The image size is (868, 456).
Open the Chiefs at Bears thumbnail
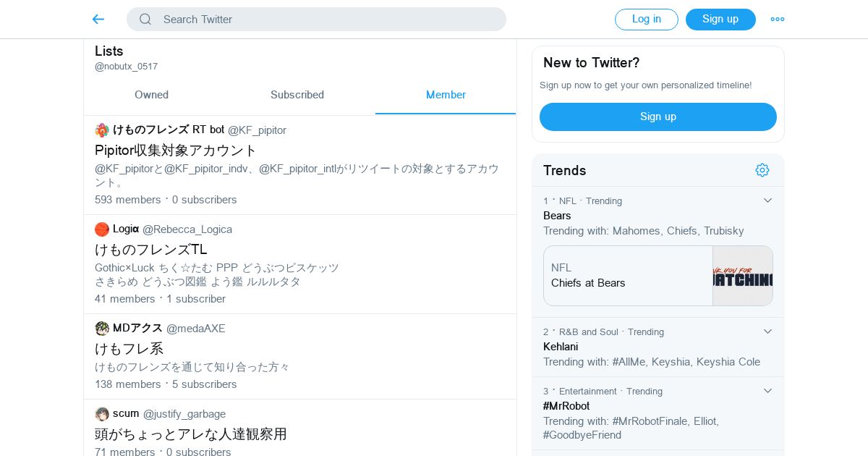point(743,276)
